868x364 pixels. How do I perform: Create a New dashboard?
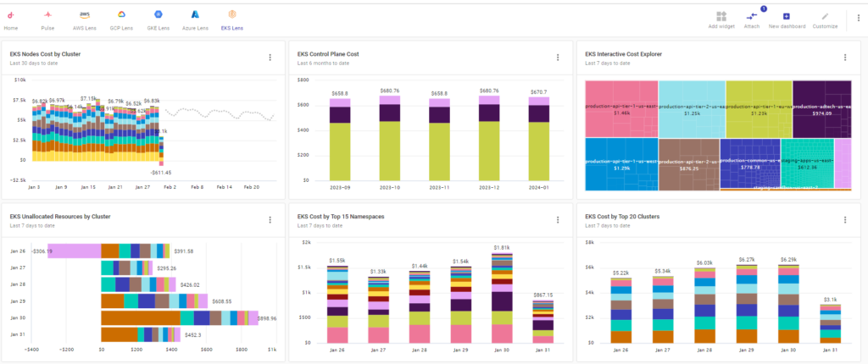click(x=786, y=16)
